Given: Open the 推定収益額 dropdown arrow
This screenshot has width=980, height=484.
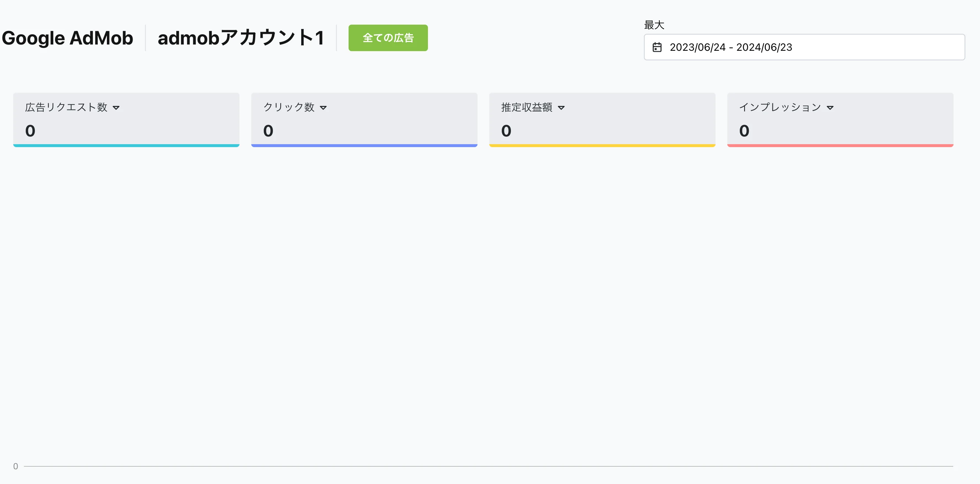Looking at the screenshot, I should [561, 108].
